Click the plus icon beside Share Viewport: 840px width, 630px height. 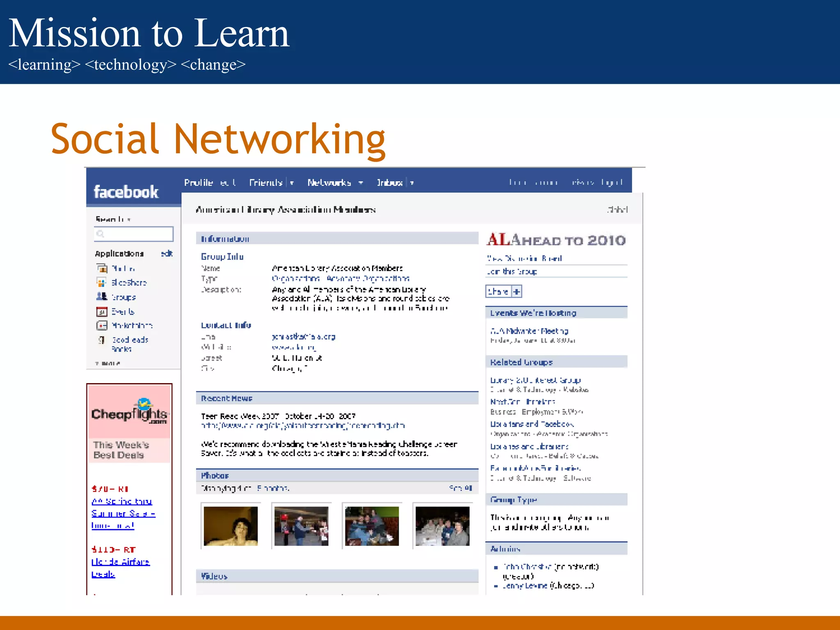(517, 292)
